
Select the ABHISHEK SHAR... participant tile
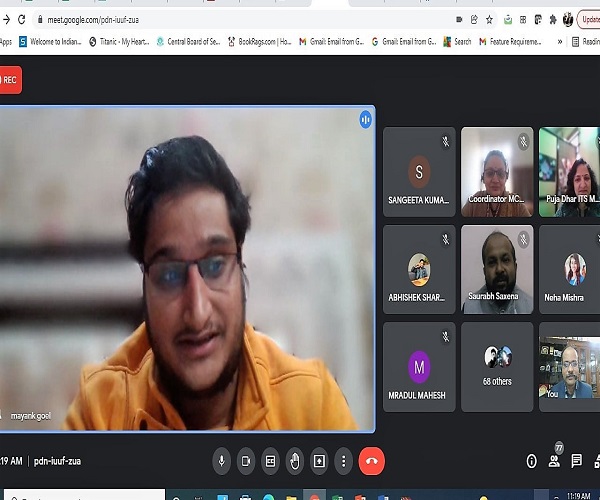(419, 269)
